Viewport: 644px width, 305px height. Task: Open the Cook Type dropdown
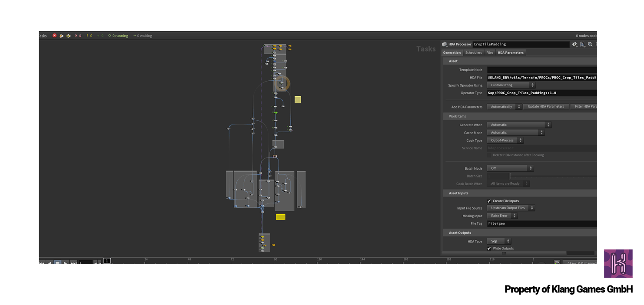coord(505,141)
